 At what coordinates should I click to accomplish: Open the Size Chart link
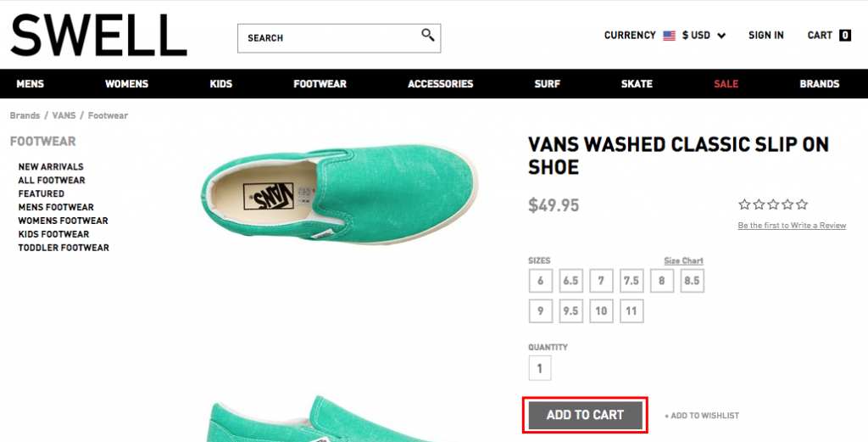point(684,260)
